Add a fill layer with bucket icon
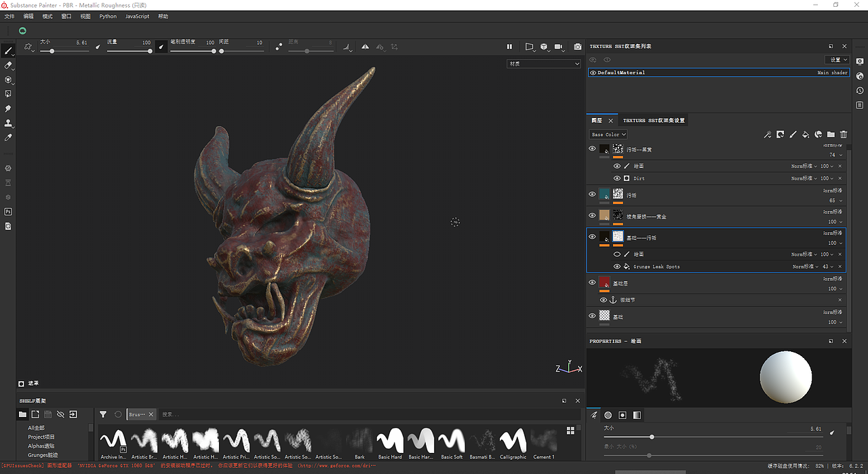868x474 pixels. tap(806, 135)
